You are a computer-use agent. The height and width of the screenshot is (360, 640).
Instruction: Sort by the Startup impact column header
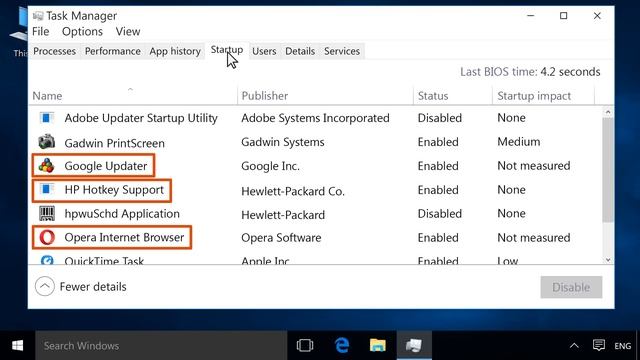(543, 96)
